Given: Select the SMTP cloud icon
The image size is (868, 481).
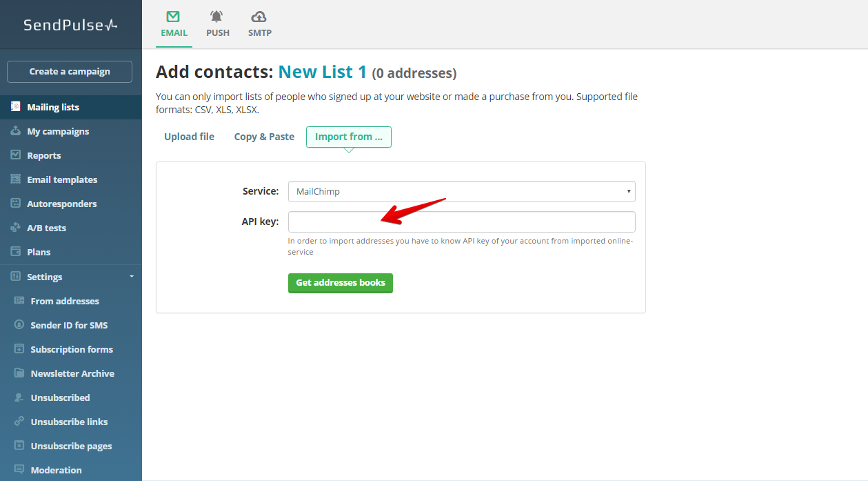Looking at the screenshot, I should [x=259, y=17].
